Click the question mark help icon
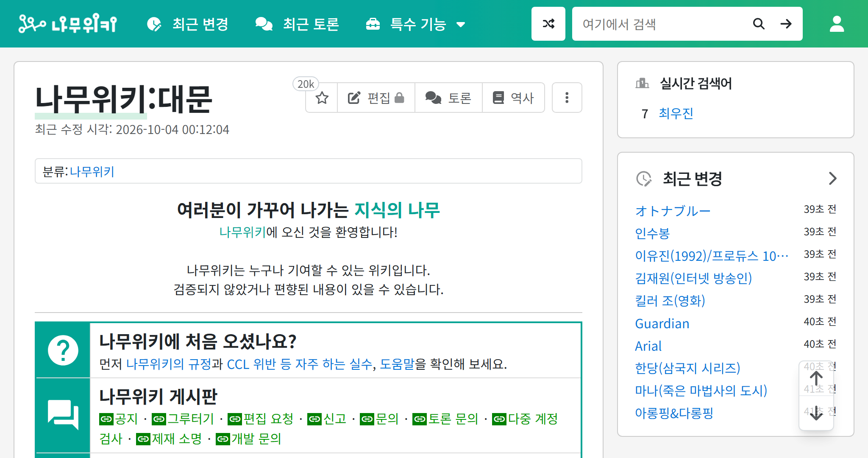Screen dimensions: 868x458 point(63,351)
